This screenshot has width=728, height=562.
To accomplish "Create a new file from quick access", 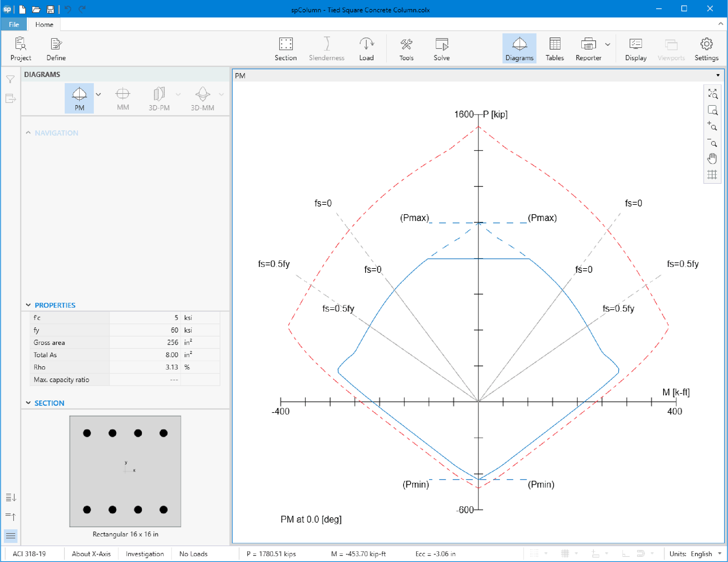I will 22,9.
